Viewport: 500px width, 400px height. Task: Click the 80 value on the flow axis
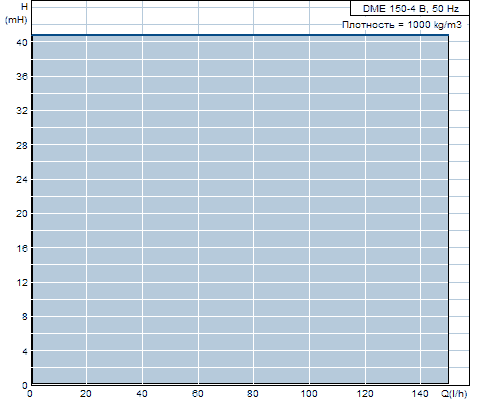click(x=253, y=394)
